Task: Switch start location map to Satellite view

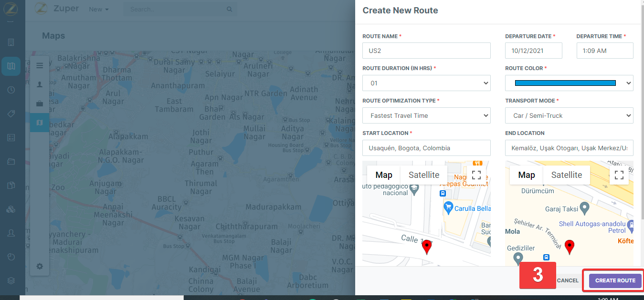Action: [x=423, y=175]
